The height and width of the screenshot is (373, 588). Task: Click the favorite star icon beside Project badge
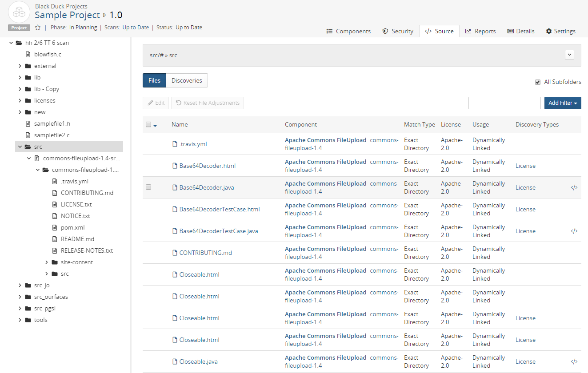point(38,28)
